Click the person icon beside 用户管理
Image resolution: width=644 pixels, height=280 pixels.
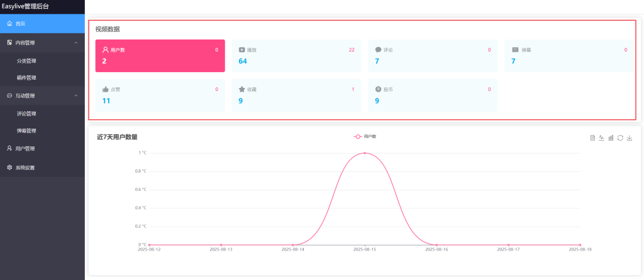[x=9, y=149]
